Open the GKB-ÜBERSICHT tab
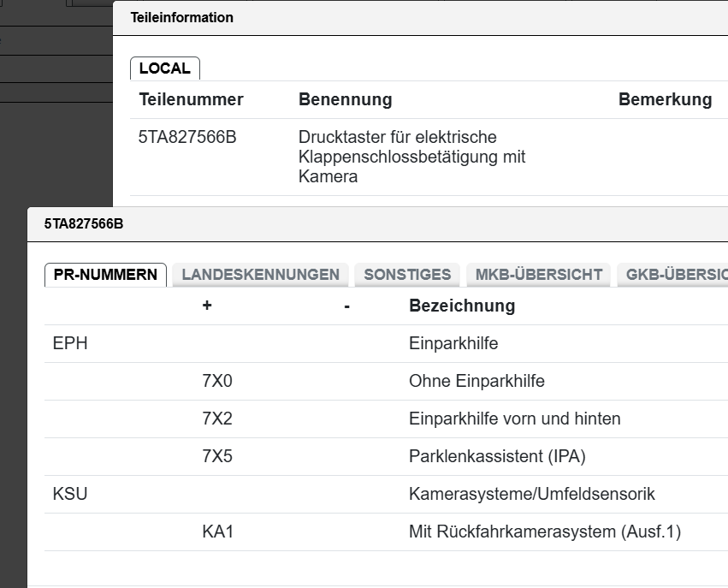The image size is (728, 588). (x=672, y=275)
